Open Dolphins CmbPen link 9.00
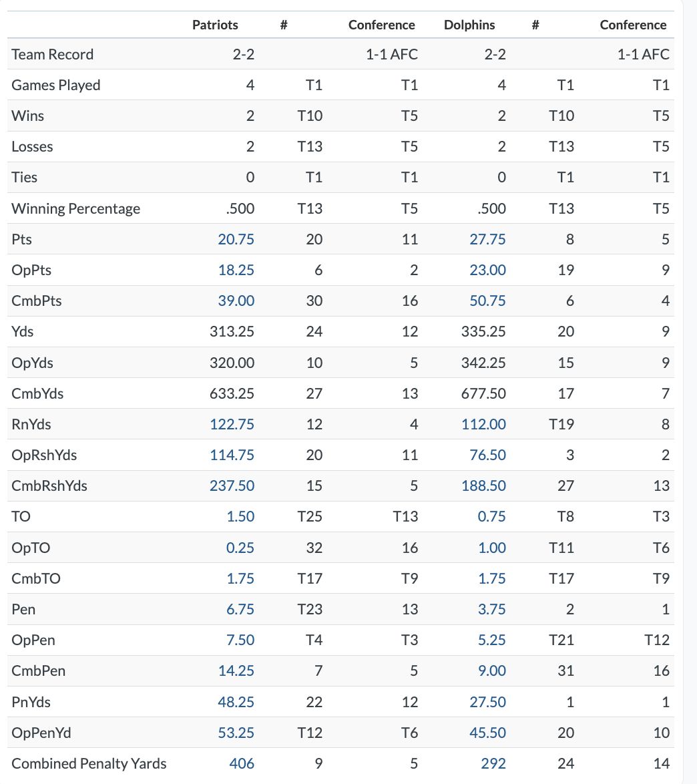Screen dimensions: 697x784 click(491, 670)
